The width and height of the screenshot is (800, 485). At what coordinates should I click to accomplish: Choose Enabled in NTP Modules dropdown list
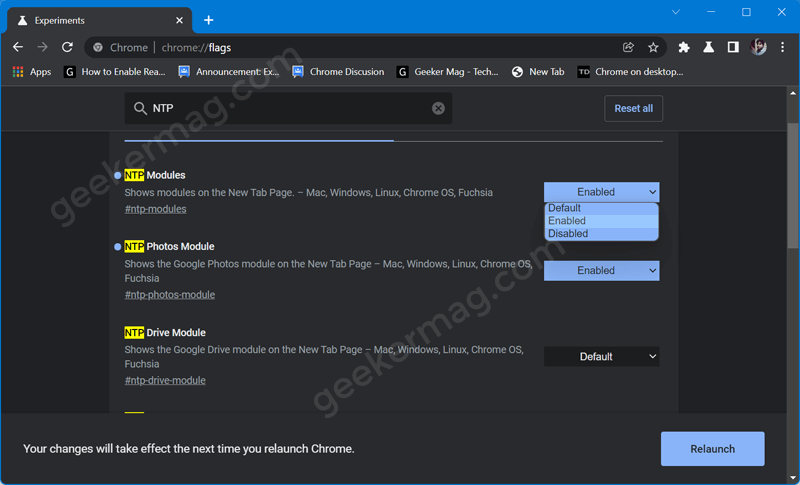[x=602, y=221]
